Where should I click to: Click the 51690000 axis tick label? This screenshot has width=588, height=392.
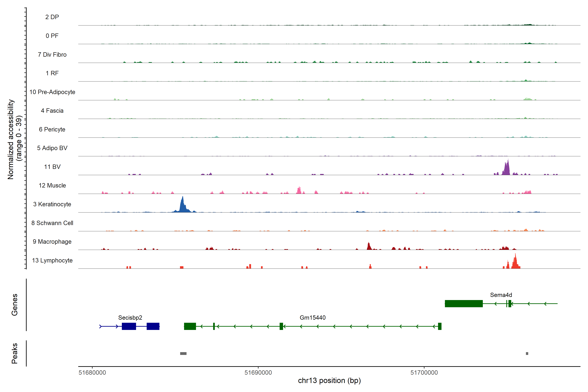[x=258, y=373]
